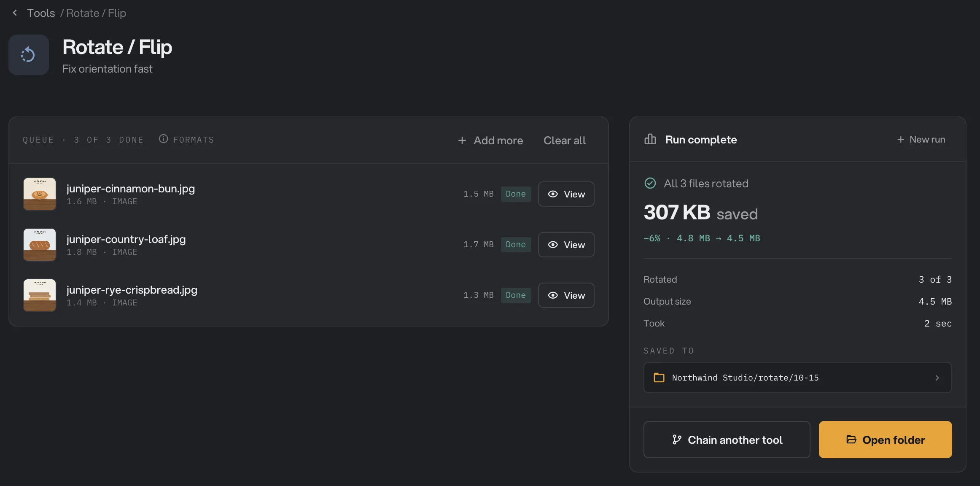The width and height of the screenshot is (980, 486).
Task: Open the Tools breadcrumb link
Action: point(41,13)
